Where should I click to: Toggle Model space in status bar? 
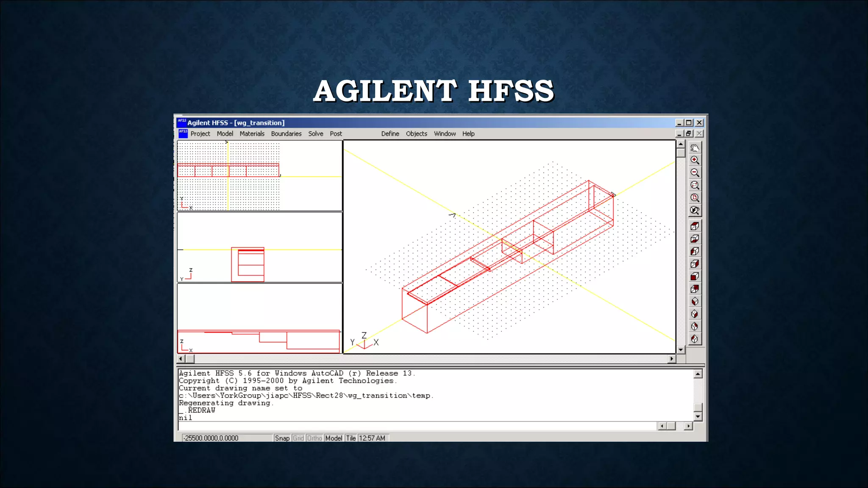[x=334, y=438]
